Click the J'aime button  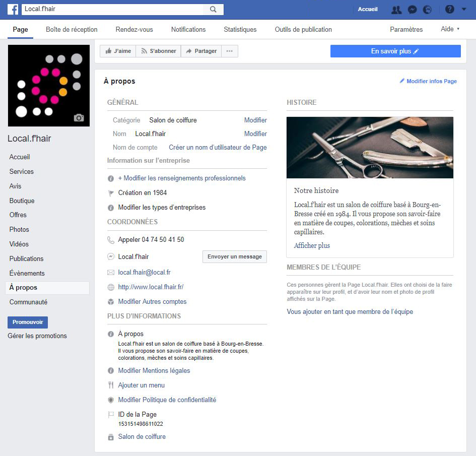click(x=117, y=51)
